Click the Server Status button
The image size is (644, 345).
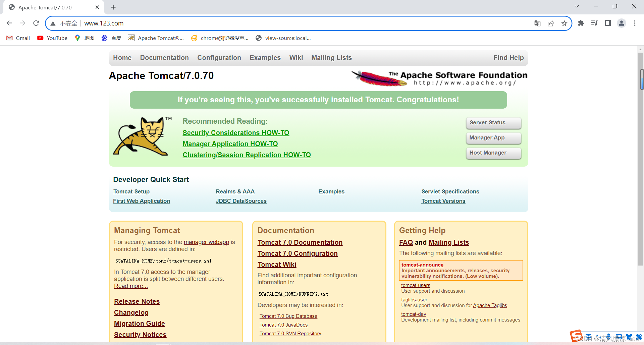tap(493, 123)
